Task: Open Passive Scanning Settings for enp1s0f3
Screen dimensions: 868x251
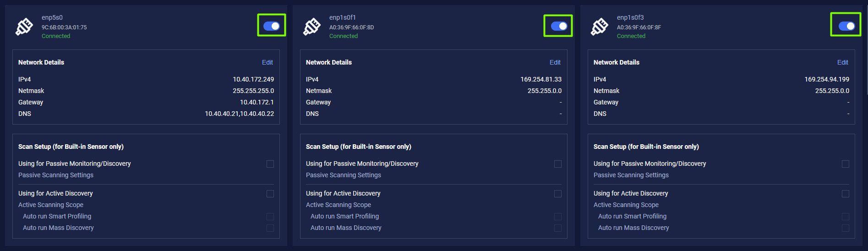Action: tap(631, 175)
